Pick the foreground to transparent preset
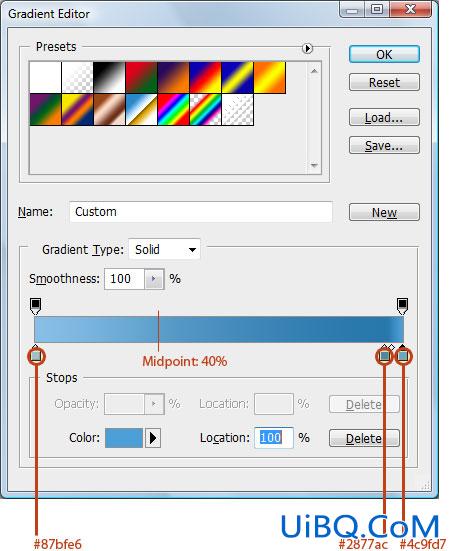450x551 pixels. point(77,78)
